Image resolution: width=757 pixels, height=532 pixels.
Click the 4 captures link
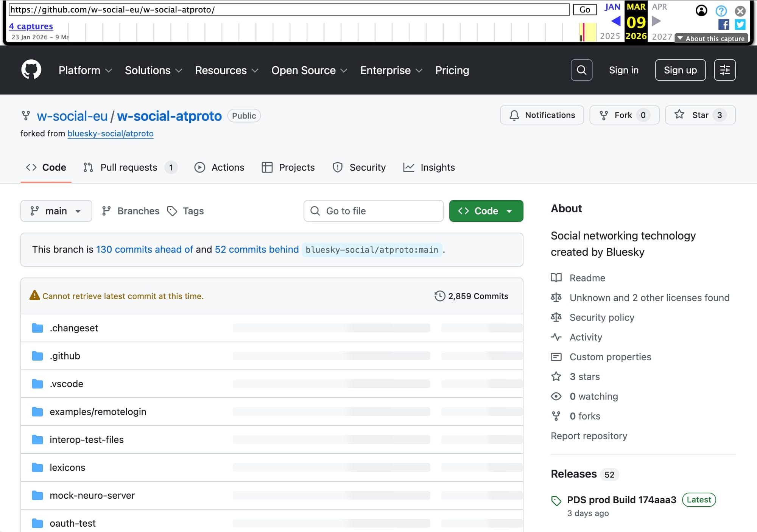click(x=31, y=26)
